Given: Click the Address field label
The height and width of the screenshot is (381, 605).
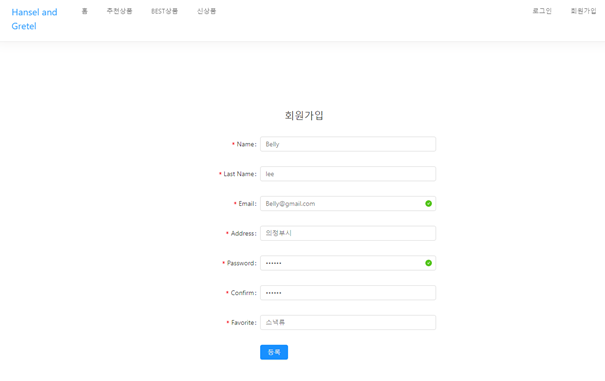Looking at the screenshot, I should click(243, 233).
